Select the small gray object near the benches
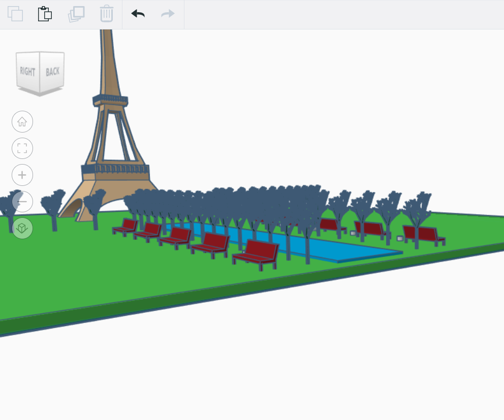This screenshot has height=420, width=504. (x=352, y=233)
